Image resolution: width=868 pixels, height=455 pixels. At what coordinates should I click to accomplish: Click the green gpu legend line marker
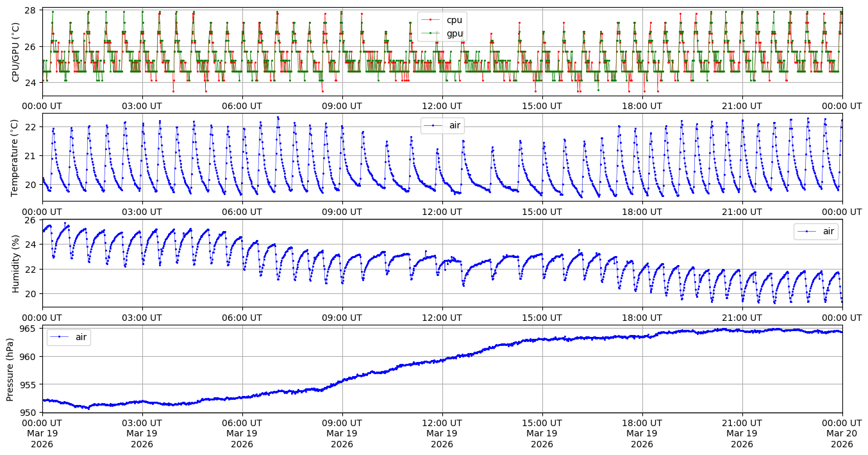[x=430, y=33]
